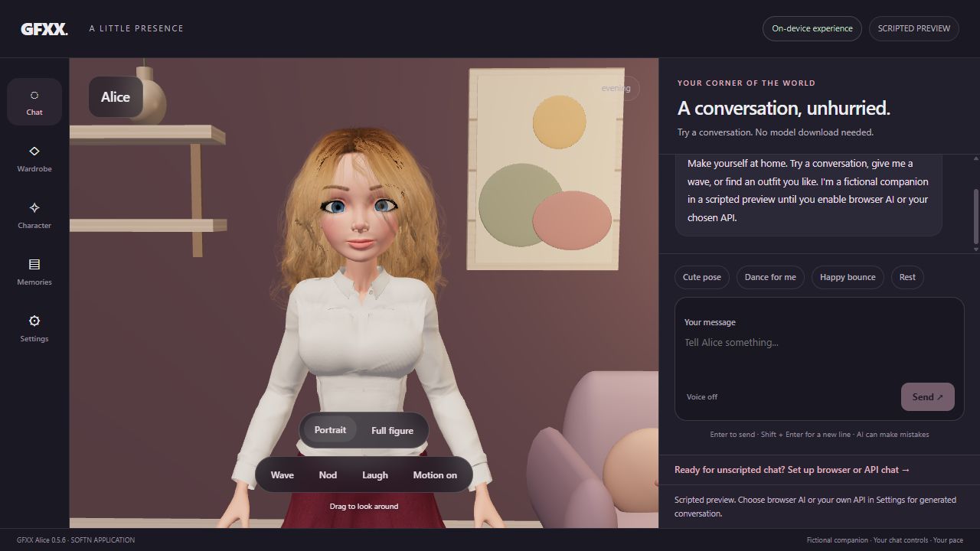The width and height of the screenshot is (980, 551).
Task: Trigger the Laugh animation
Action: 375,475
